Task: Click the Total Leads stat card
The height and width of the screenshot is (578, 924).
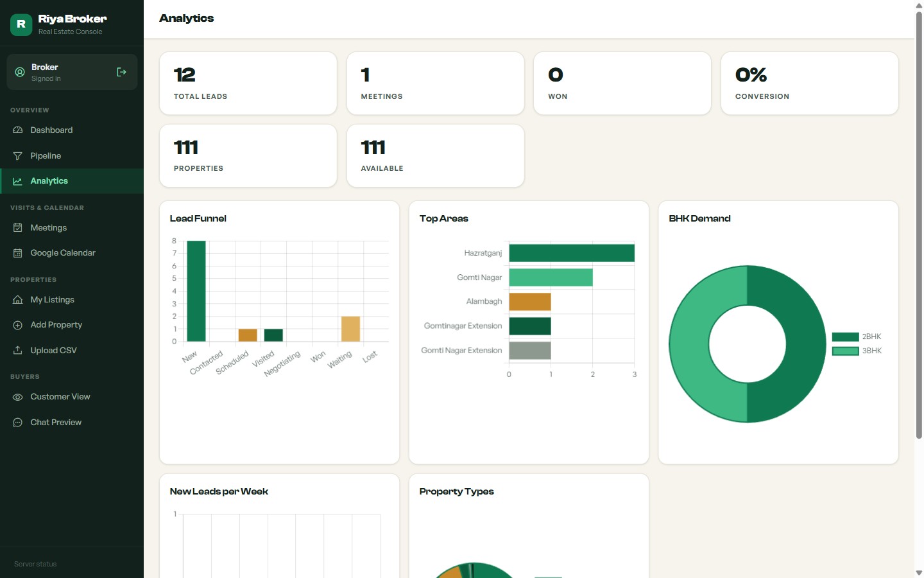Action: (248, 83)
